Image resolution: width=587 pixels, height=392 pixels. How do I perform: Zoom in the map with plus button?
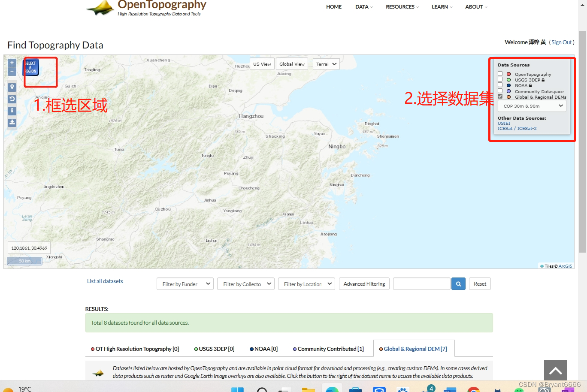click(x=12, y=63)
